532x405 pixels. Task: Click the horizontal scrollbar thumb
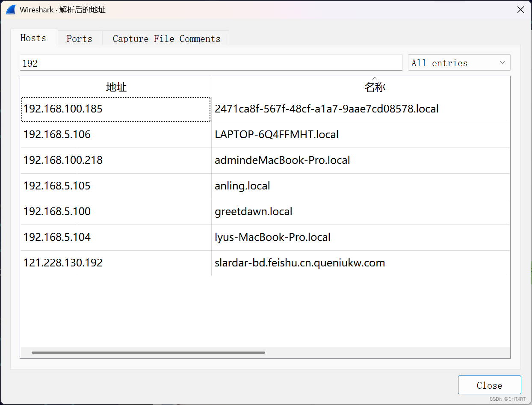(x=148, y=353)
